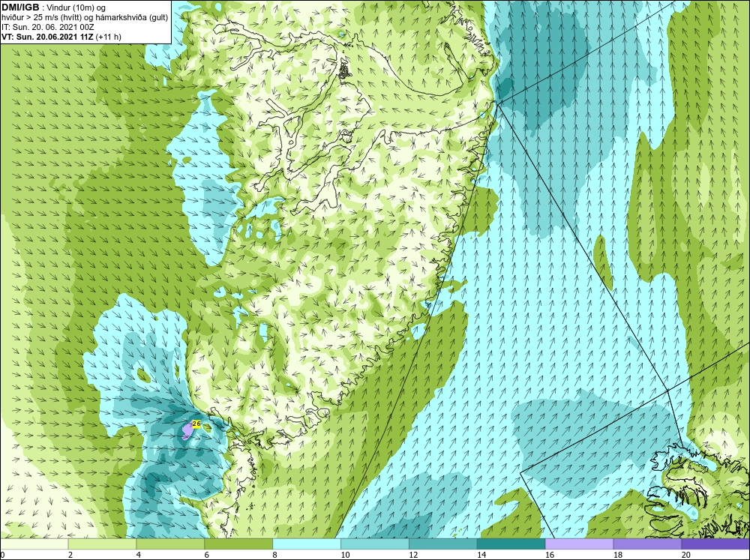Select the 12-14 m/s teal swatch
This screenshot has height=560, width=750.
pyautogui.click(x=443, y=544)
